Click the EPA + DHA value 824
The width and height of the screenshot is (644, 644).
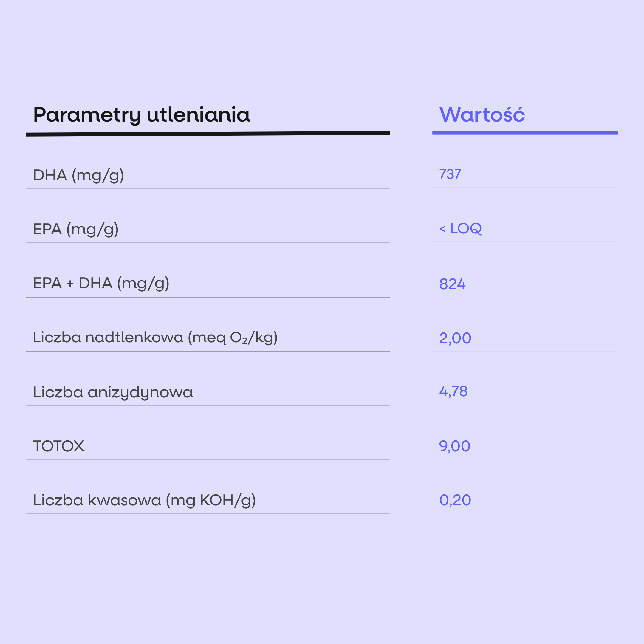pos(452,284)
